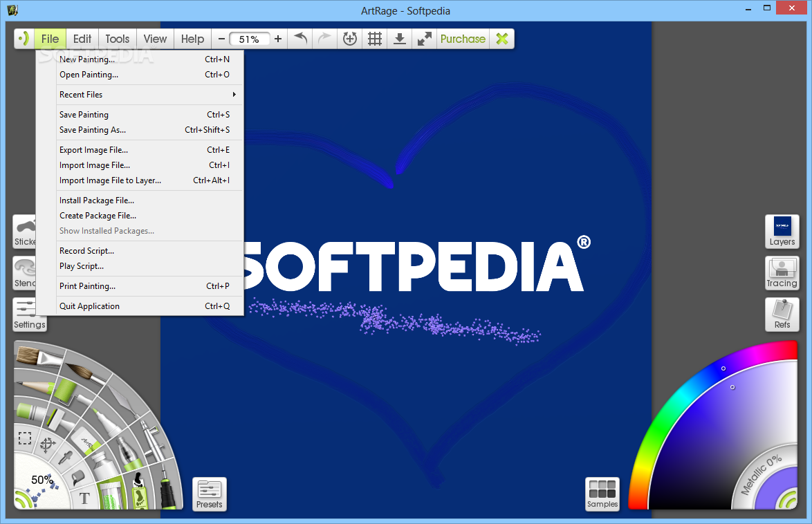Open the View menu

(155, 39)
